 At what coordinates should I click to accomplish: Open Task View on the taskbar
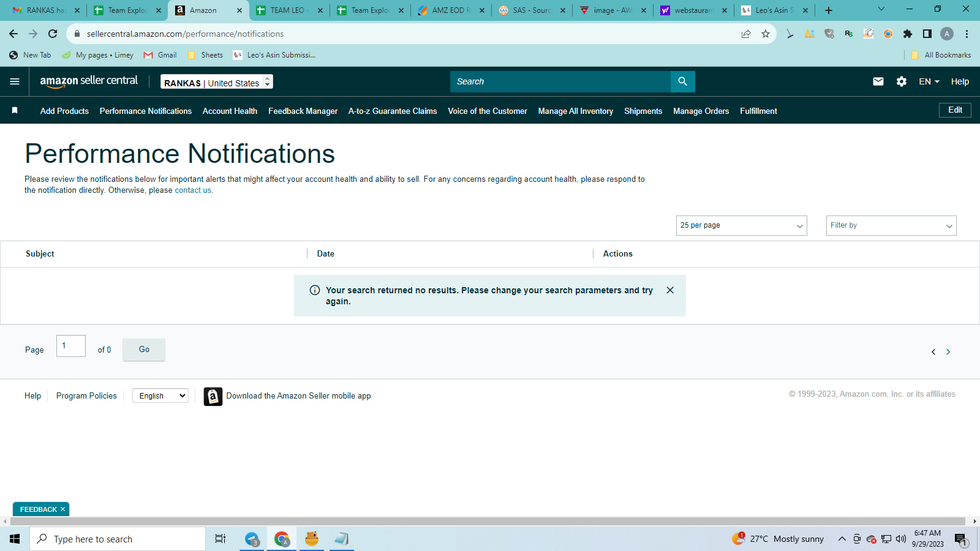click(221, 539)
